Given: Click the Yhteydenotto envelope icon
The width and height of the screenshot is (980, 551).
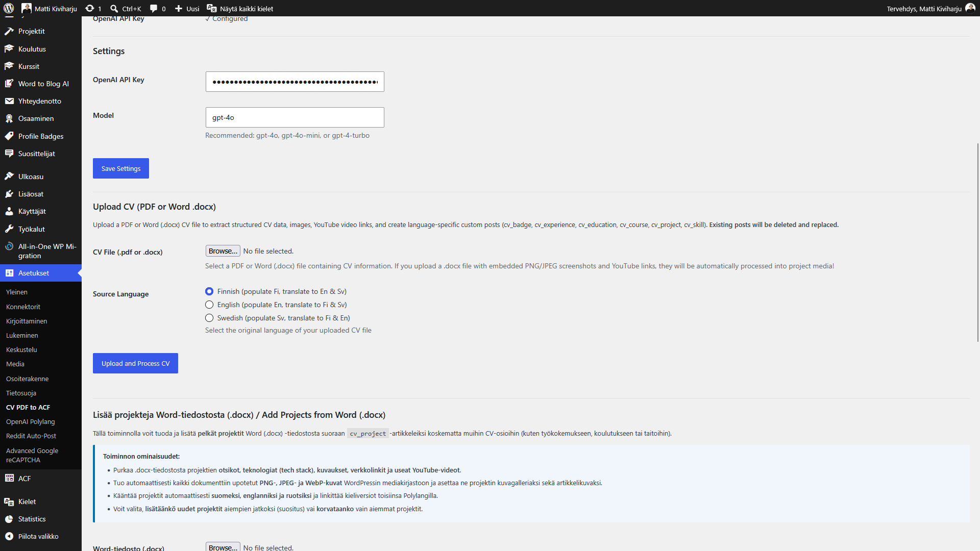Looking at the screenshot, I should click(x=9, y=101).
